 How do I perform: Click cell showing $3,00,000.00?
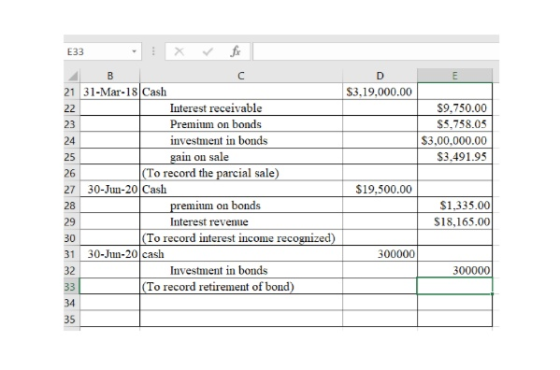[455, 140]
